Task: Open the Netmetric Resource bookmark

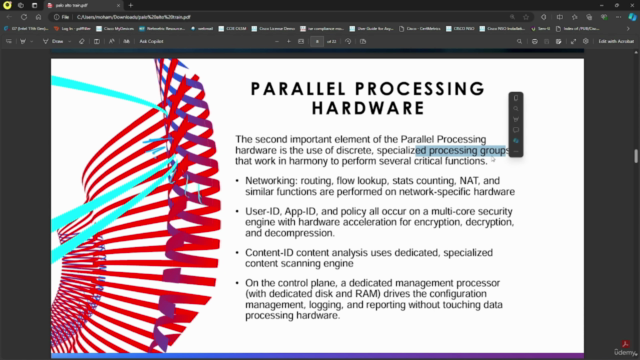Action: coord(162,29)
